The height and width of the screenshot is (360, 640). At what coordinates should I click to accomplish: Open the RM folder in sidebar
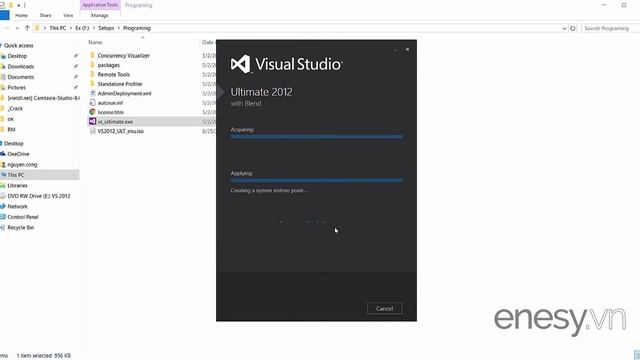(x=11, y=129)
